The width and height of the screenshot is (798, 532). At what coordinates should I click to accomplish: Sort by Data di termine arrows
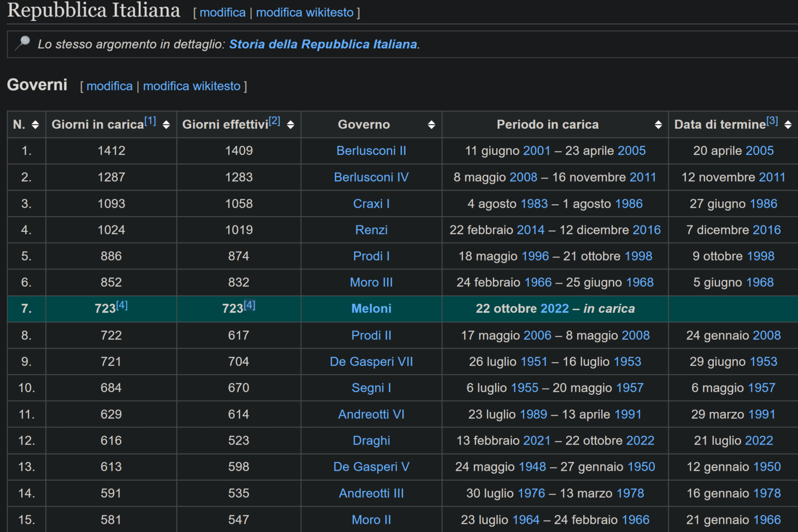pyautogui.click(x=788, y=125)
